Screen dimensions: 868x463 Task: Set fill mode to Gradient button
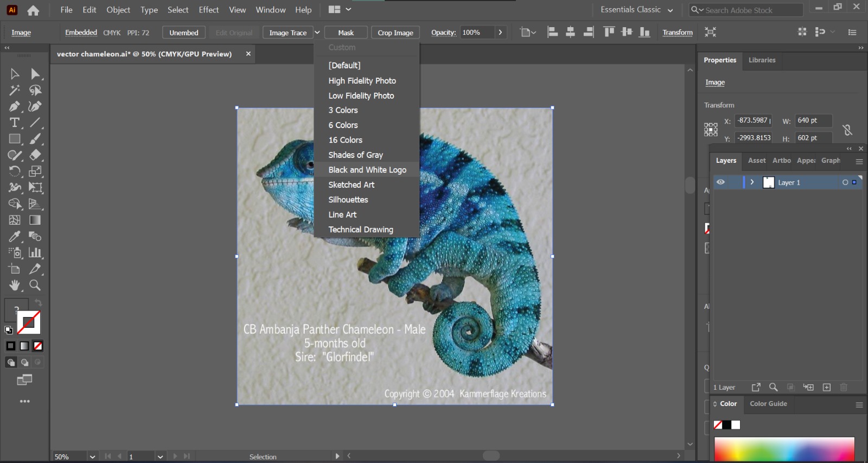pyautogui.click(x=24, y=346)
